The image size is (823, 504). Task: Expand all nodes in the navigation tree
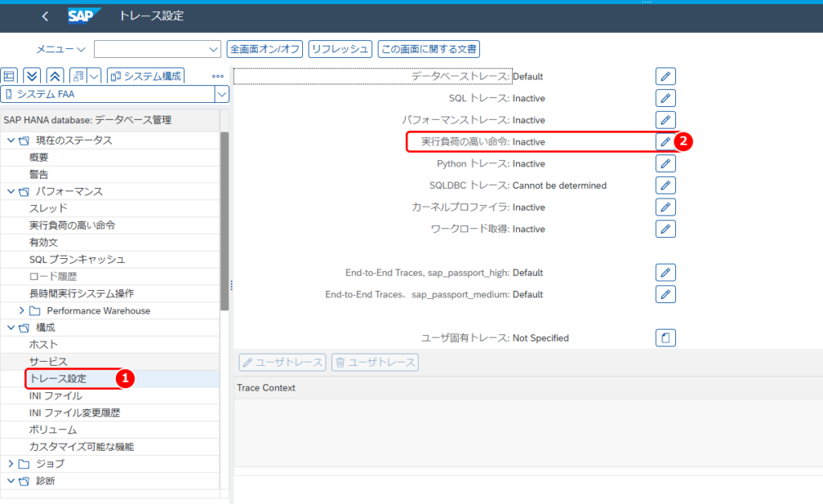32,76
